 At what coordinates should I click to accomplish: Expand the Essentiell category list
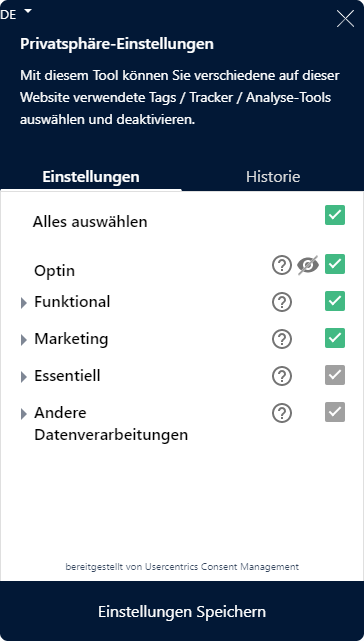pos(24,377)
